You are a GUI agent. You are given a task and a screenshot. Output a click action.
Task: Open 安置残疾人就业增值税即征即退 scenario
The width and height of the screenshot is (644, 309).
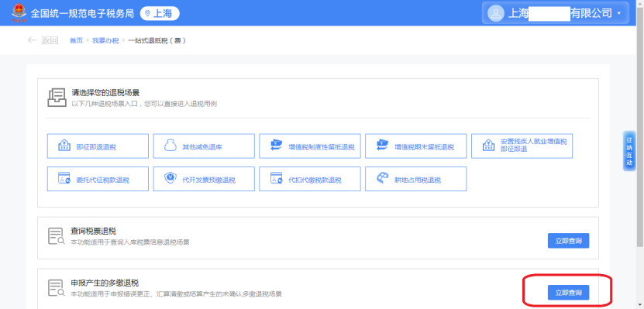522,146
